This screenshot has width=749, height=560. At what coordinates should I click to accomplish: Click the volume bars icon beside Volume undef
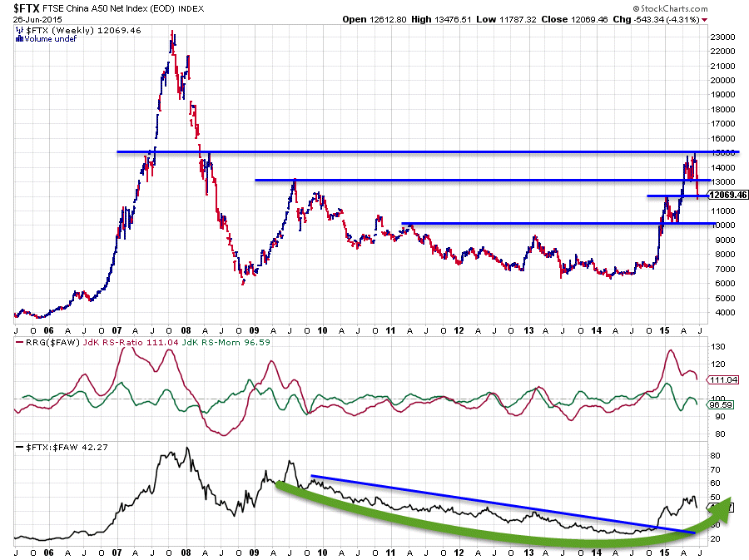(x=19, y=38)
